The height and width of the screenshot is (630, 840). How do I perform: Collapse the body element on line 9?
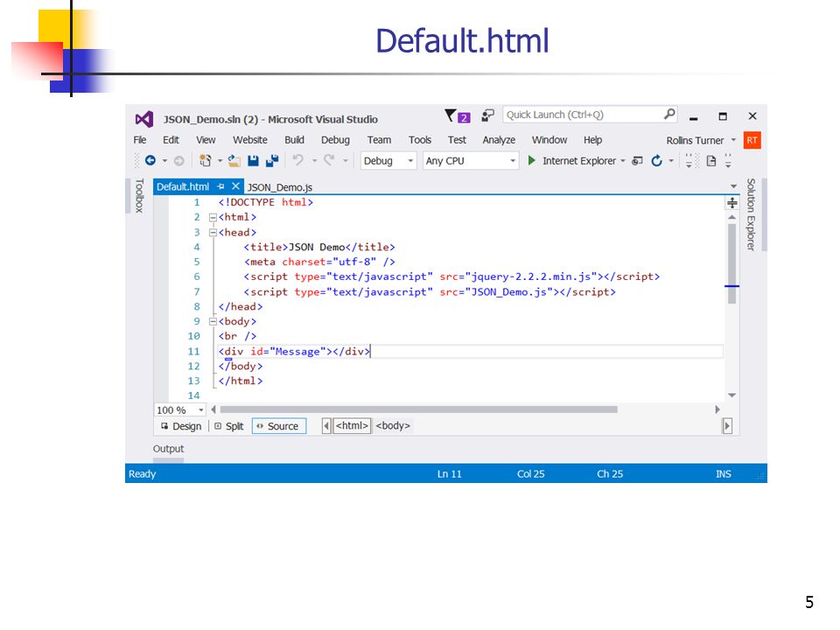[213, 321]
